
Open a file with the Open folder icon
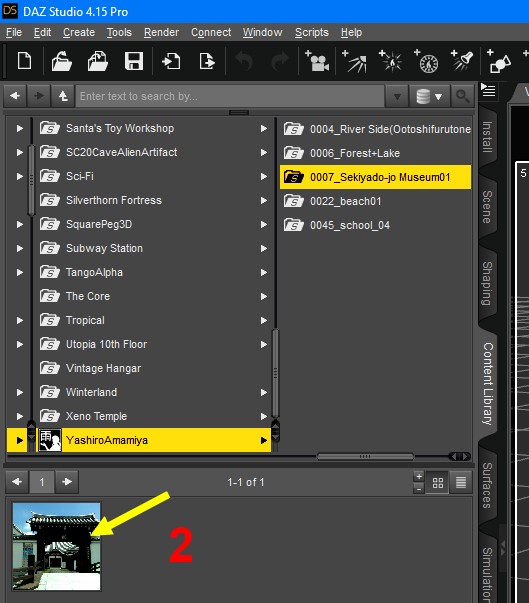click(62, 62)
